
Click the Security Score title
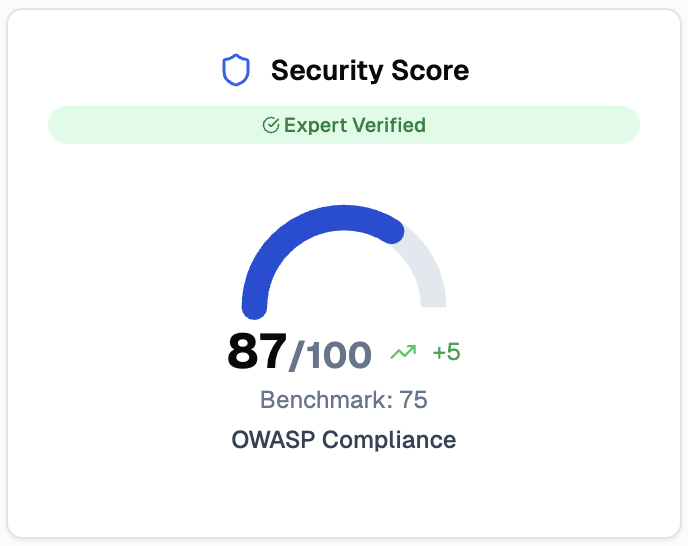tap(370, 70)
